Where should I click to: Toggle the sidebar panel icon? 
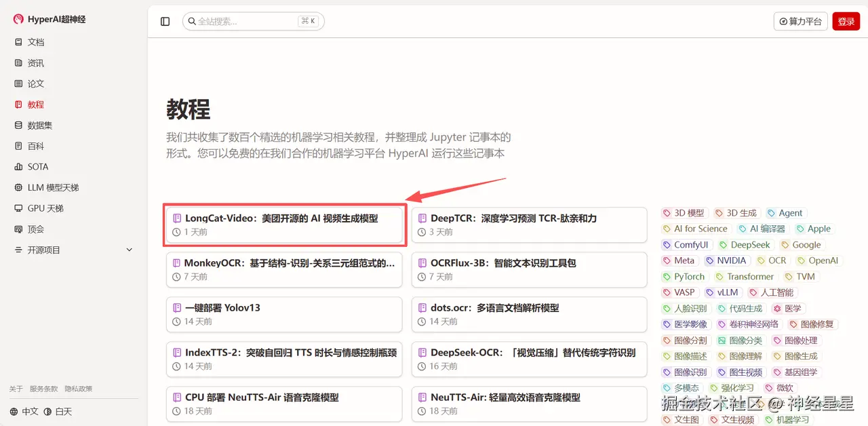[165, 22]
